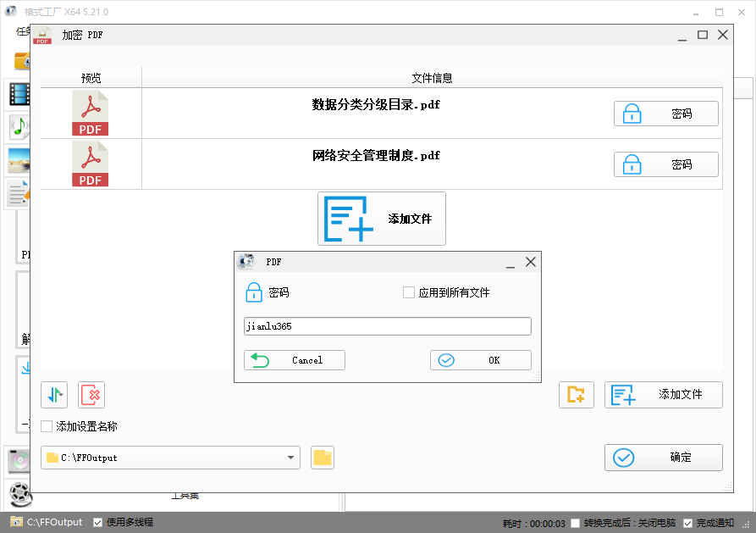Open add folder icon beside 添加文件
The height and width of the screenshot is (533, 756).
[x=577, y=395]
